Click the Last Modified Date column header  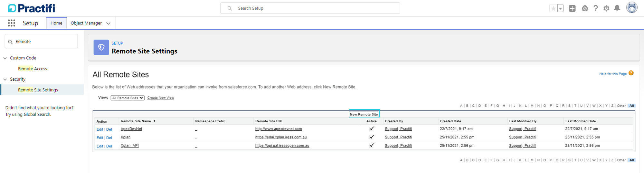coord(581,121)
